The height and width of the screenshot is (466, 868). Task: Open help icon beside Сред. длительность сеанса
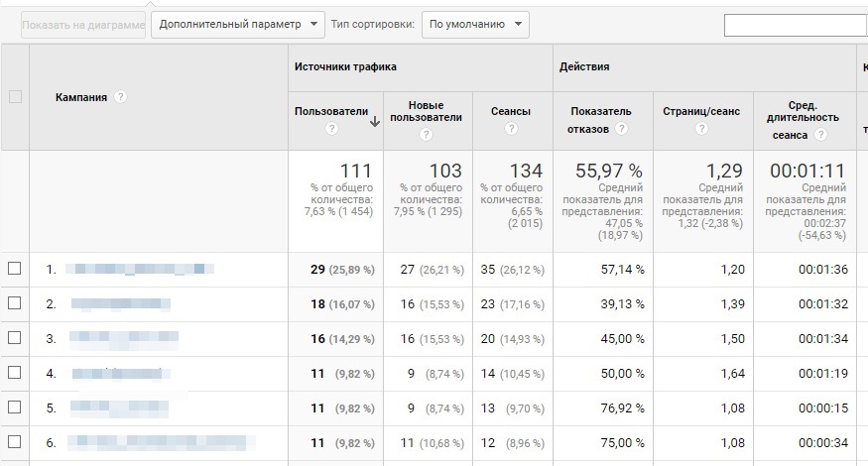pos(821,135)
